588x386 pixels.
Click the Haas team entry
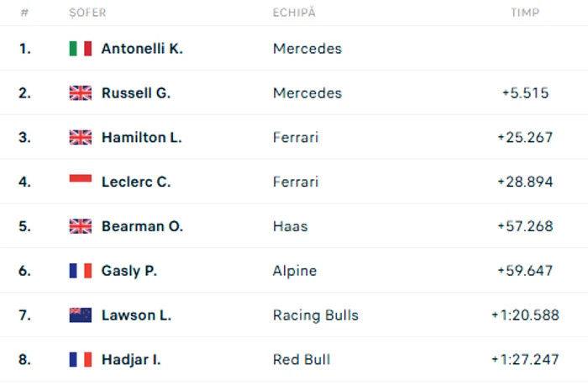point(290,226)
